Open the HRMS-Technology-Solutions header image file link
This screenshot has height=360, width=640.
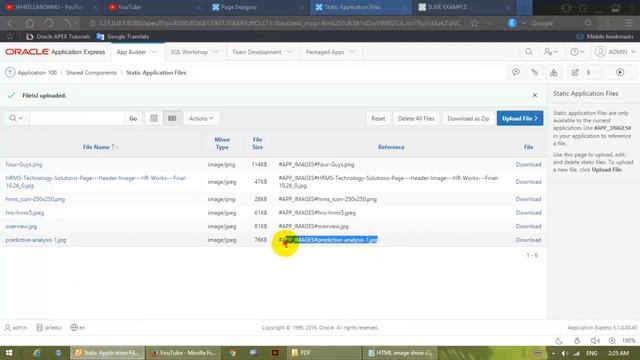[96, 182]
